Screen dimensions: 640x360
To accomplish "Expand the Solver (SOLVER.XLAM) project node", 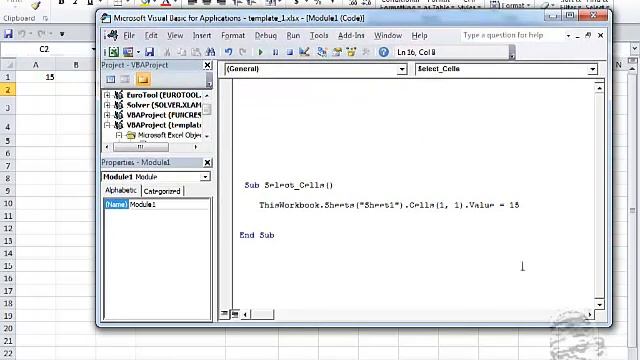I will [x=107, y=105].
